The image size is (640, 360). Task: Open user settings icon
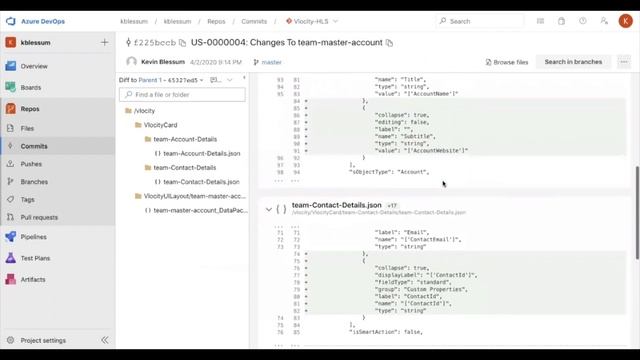[604, 21]
